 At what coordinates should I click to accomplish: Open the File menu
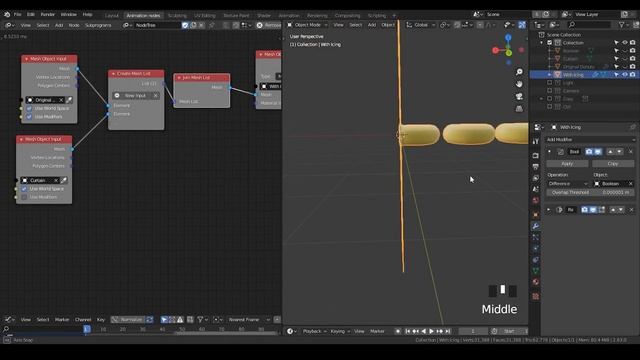coord(18,14)
